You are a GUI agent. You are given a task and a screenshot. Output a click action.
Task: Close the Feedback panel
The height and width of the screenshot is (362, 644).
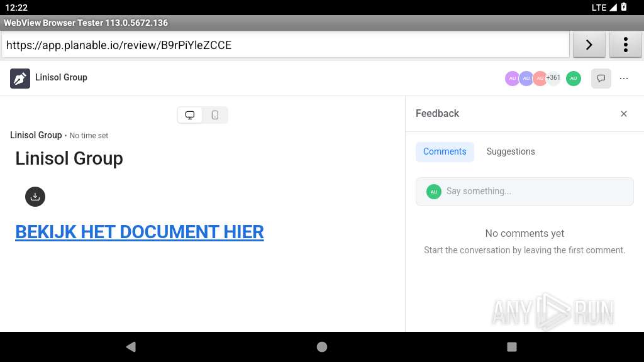[x=623, y=114]
